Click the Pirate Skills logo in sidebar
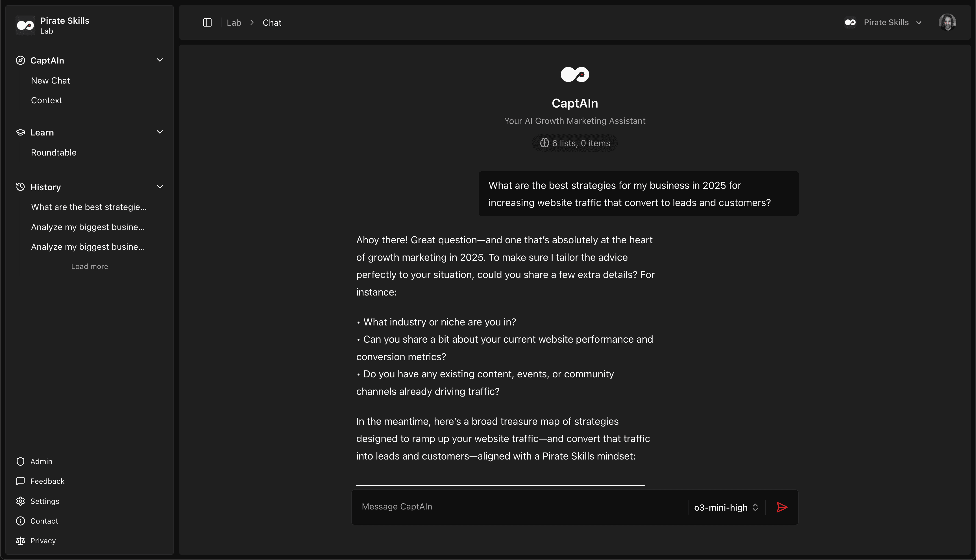The height and width of the screenshot is (560, 976). pos(25,25)
